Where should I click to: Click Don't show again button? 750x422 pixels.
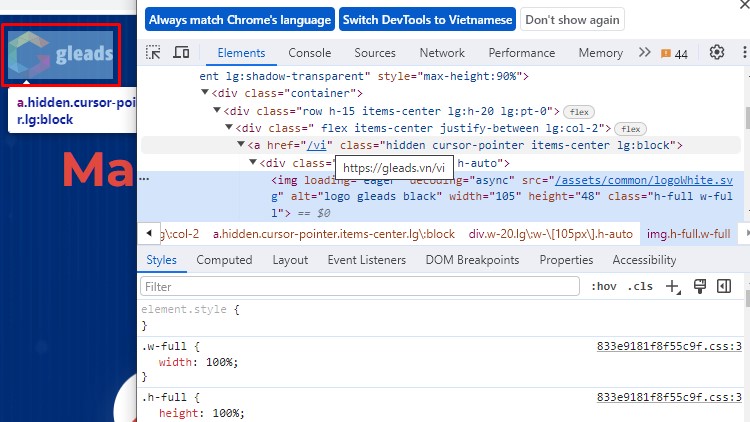[572, 20]
